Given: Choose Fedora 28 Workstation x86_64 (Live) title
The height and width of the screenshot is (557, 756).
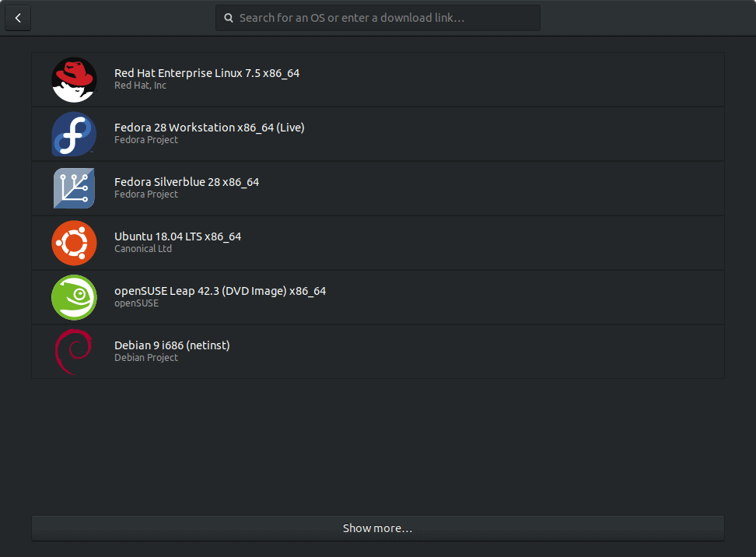Looking at the screenshot, I should (x=209, y=128).
